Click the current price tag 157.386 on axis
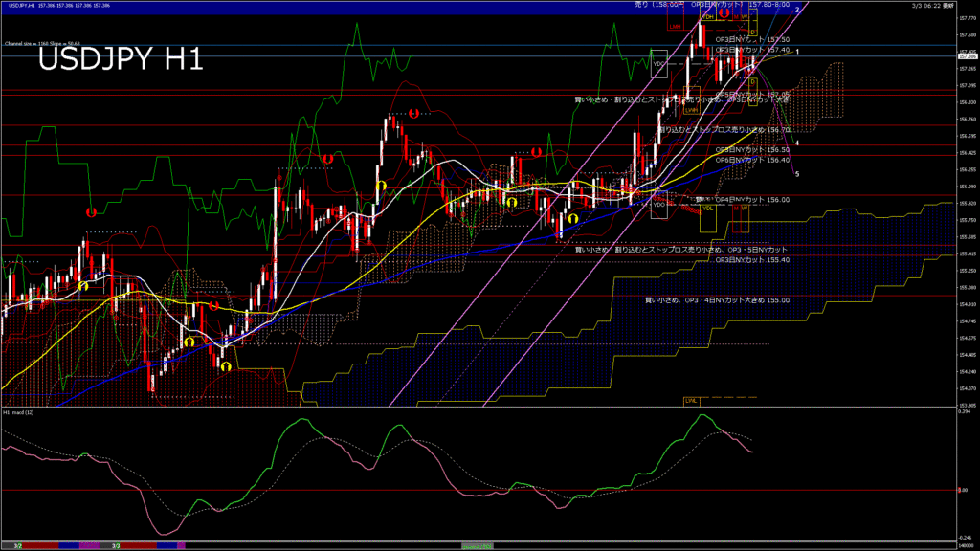Screen dimensions: 980x551 click(x=966, y=56)
